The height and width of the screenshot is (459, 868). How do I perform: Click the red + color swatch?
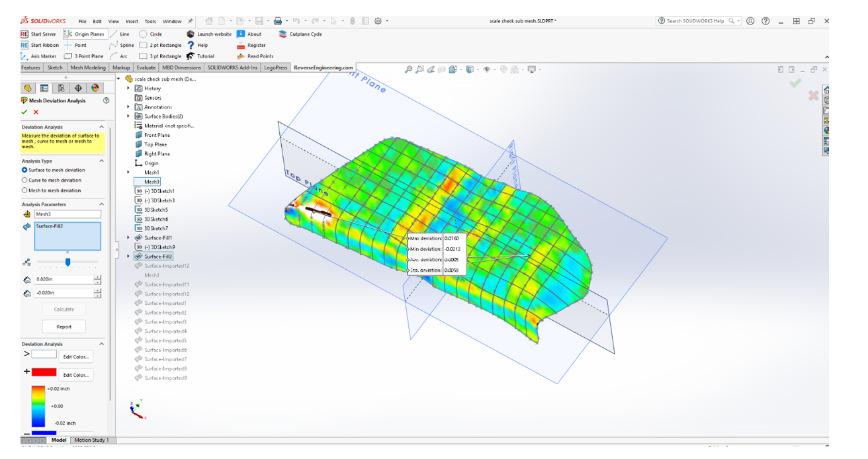(44, 372)
